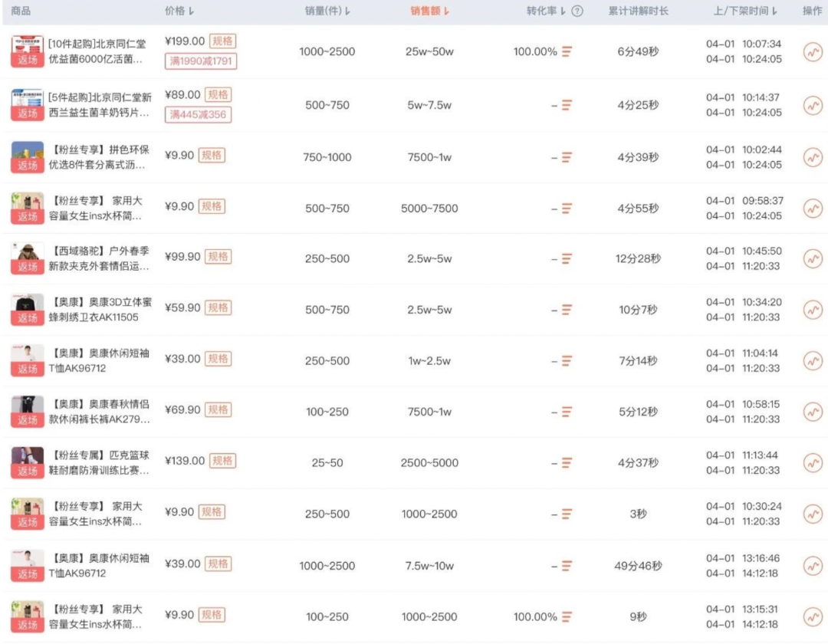
Task: Open conversion details icon for 匹克篮球鞋 row
Action: pyautogui.click(x=567, y=463)
